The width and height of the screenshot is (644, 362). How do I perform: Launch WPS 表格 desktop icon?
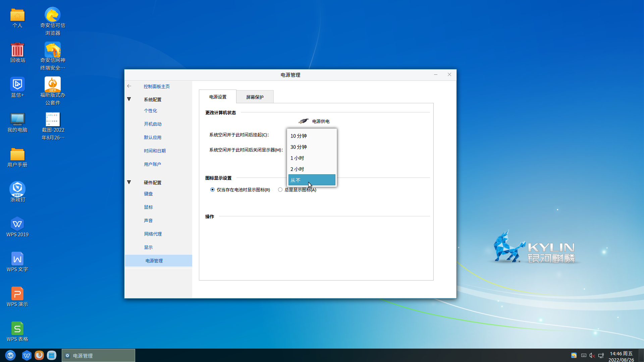(17, 328)
